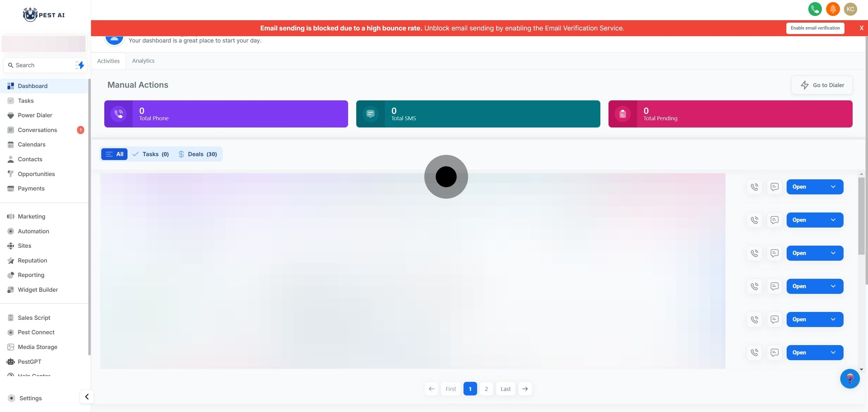Screen dimensions: 868x412
Task: Click the lightning quick-actions icon beside Search
Action: pos(80,65)
